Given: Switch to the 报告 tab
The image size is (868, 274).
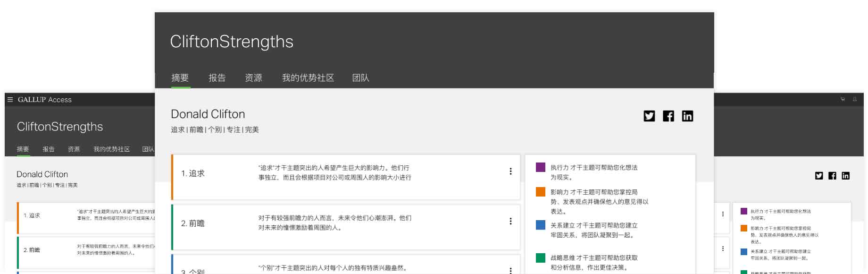Looking at the screenshot, I should (217, 78).
